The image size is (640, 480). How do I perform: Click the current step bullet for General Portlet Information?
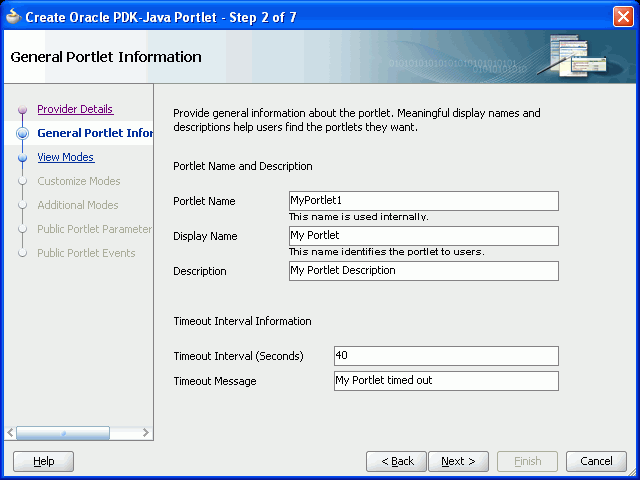[x=22, y=133]
